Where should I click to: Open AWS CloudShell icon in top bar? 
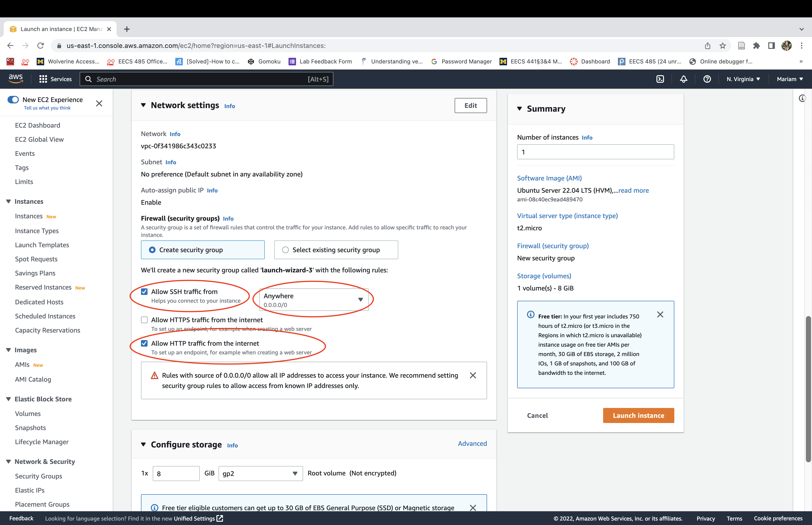coord(660,79)
